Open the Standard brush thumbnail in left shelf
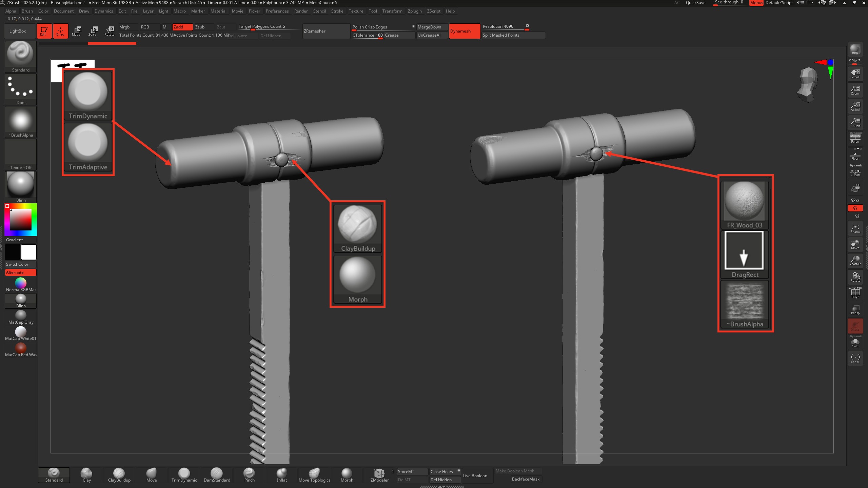 tap(21, 57)
